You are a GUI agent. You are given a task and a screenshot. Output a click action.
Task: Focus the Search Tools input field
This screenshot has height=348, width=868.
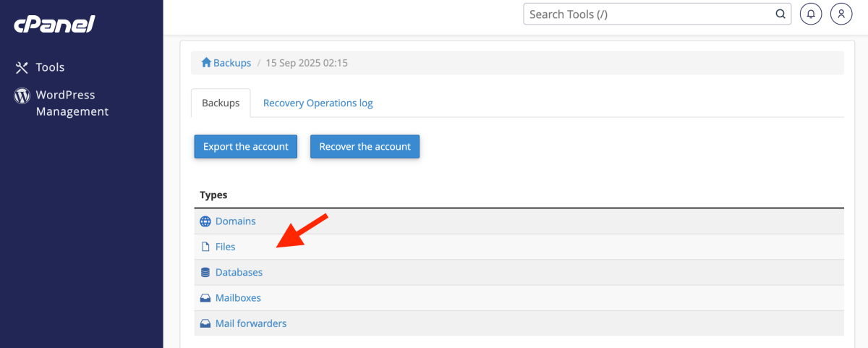pos(647,14)
